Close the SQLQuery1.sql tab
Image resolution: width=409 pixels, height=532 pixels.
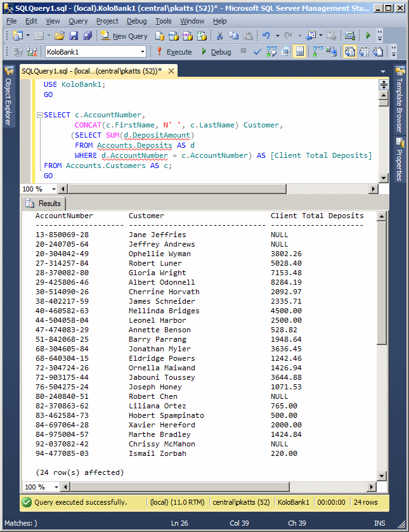click(x=171, y=71)
